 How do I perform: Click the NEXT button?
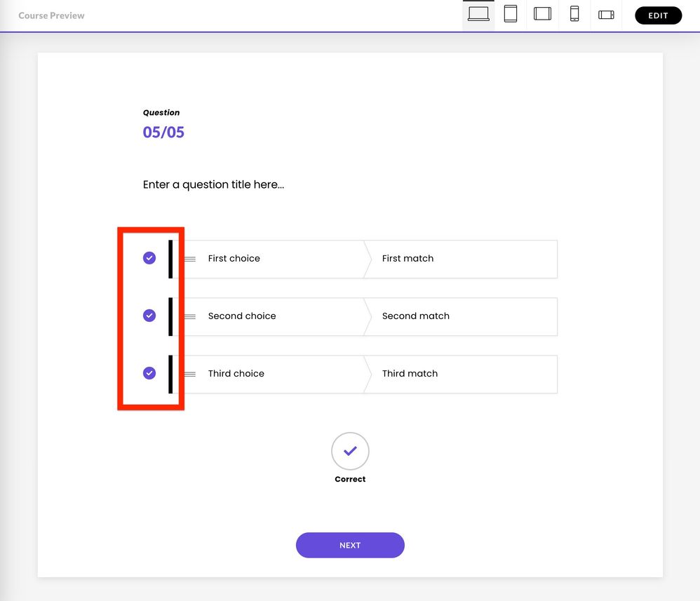pos(350,545)
